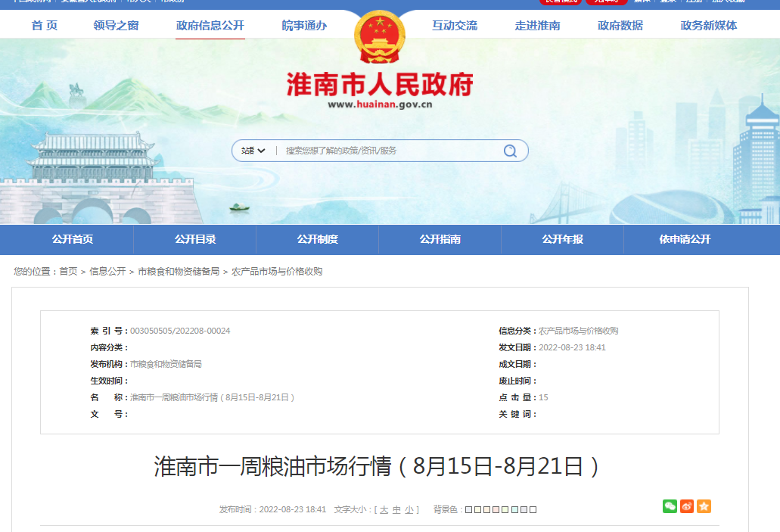The height and width of the screenshot is (532, 780).
Task: Share the article via the WeChat icon
Action: point(670,506)
